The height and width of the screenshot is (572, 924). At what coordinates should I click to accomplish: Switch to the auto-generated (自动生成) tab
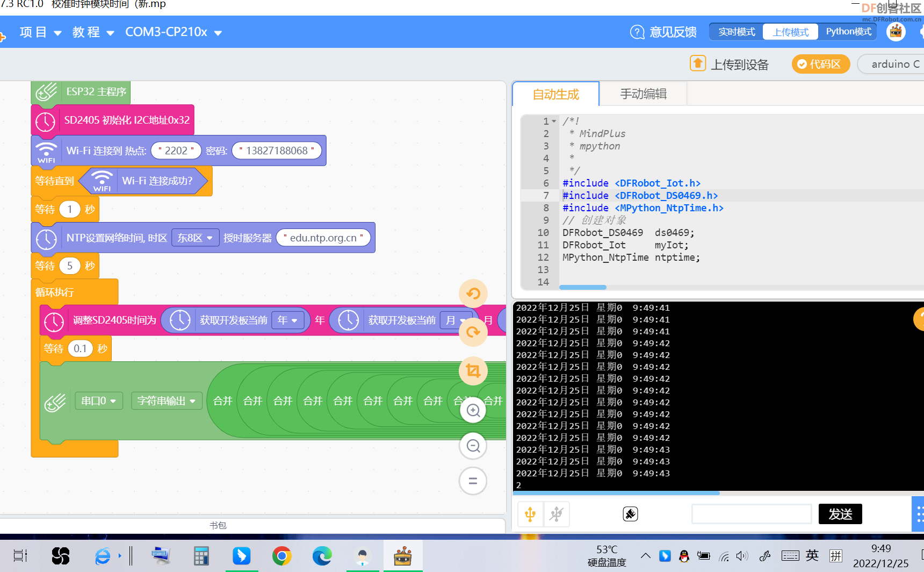click(556, 94)
